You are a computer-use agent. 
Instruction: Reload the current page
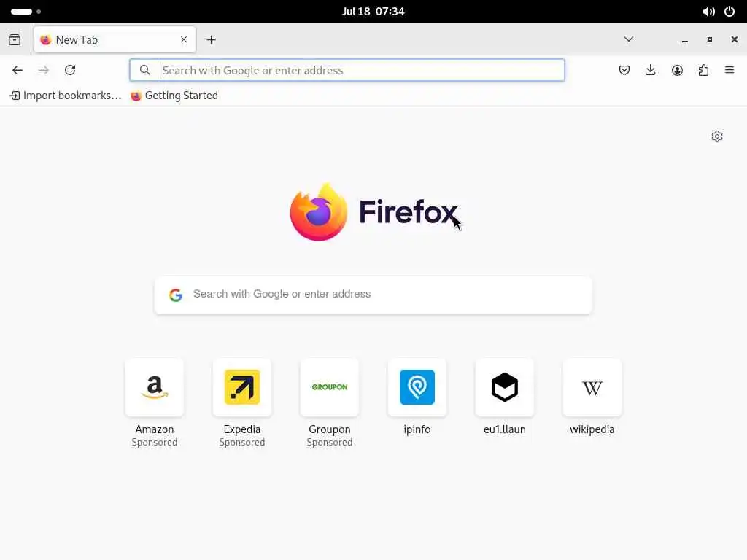(x=70, y=71)
